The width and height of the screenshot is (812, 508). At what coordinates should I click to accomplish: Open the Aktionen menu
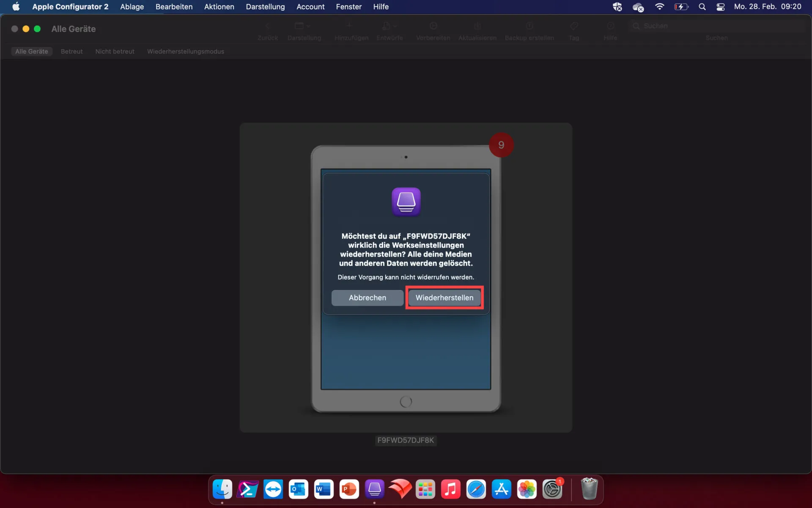(x=219, y=7)
